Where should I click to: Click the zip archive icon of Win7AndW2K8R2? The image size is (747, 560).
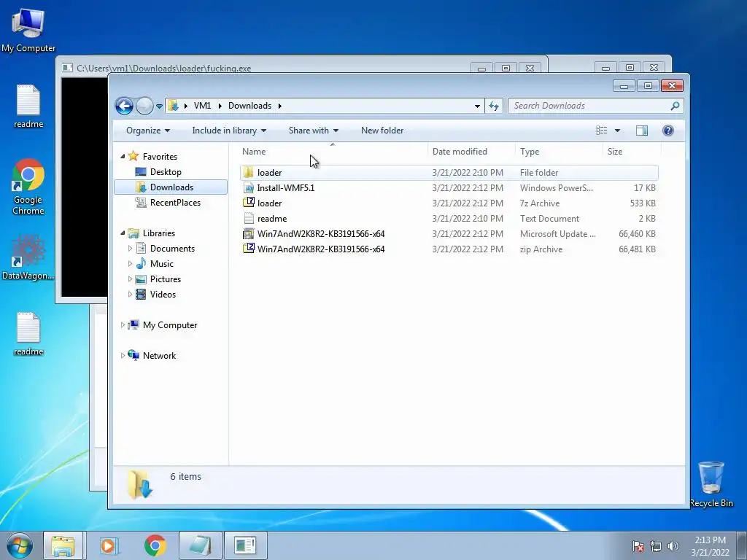coord(248,248)
